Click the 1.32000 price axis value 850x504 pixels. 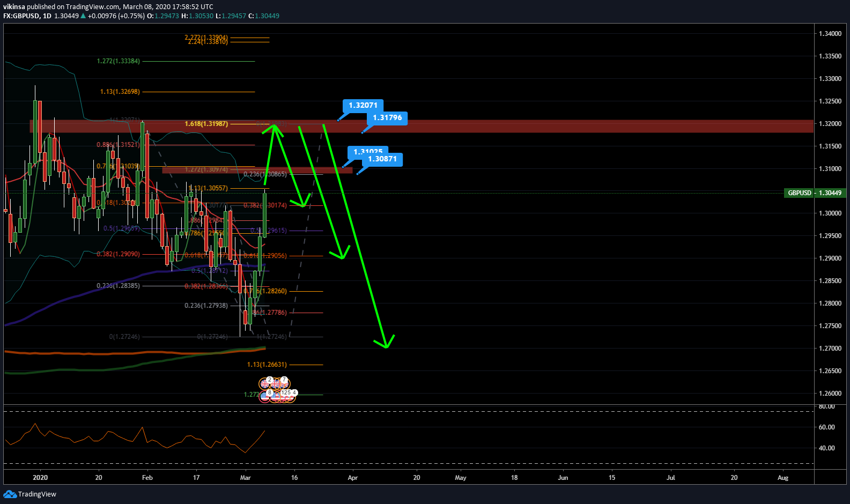pos(830,124)
